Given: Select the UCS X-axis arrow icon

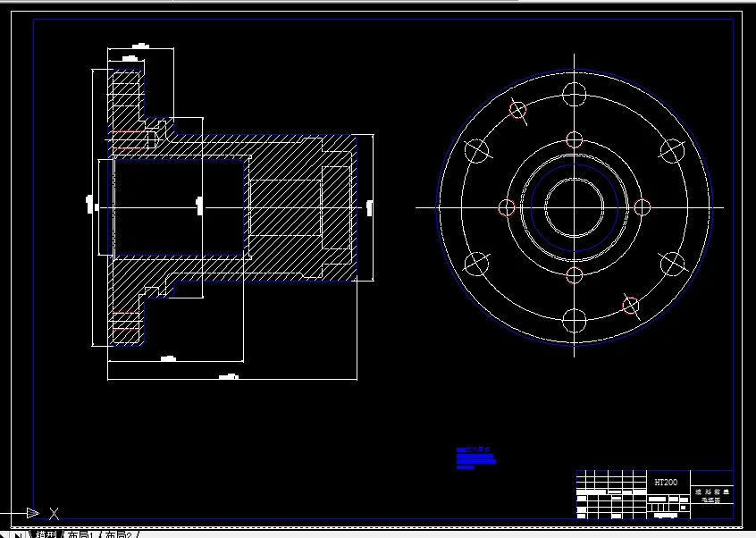Looking at the screenshot, I should tap(33, 512).
